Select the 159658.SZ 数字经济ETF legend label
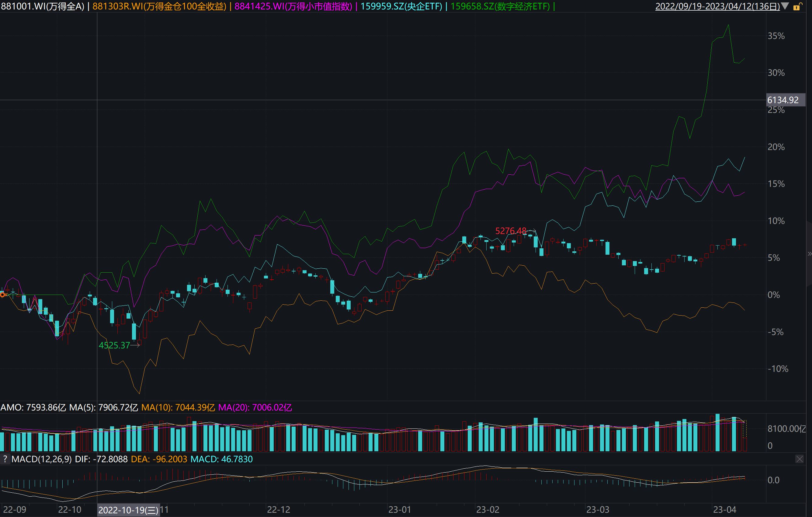 (x=500, y=6)
